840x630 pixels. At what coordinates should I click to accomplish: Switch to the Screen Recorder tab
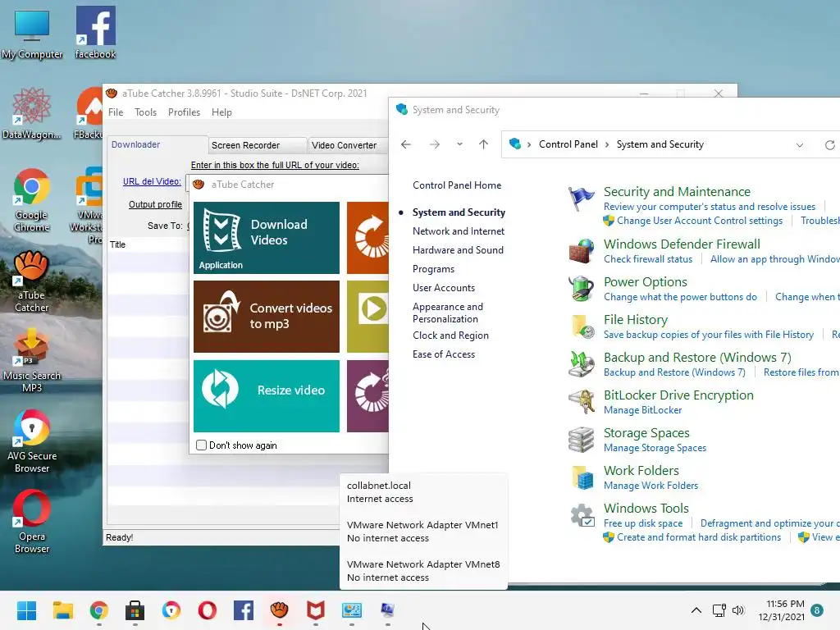[x=257, y=145]
